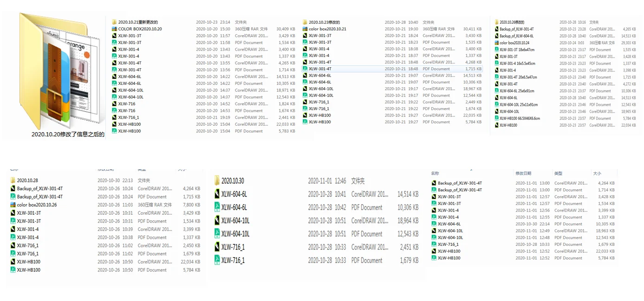Click PDF icon of XLW-301-3T 18x6x47cm
The width and height of the screenshot is (644, 301).
[496, 50]
